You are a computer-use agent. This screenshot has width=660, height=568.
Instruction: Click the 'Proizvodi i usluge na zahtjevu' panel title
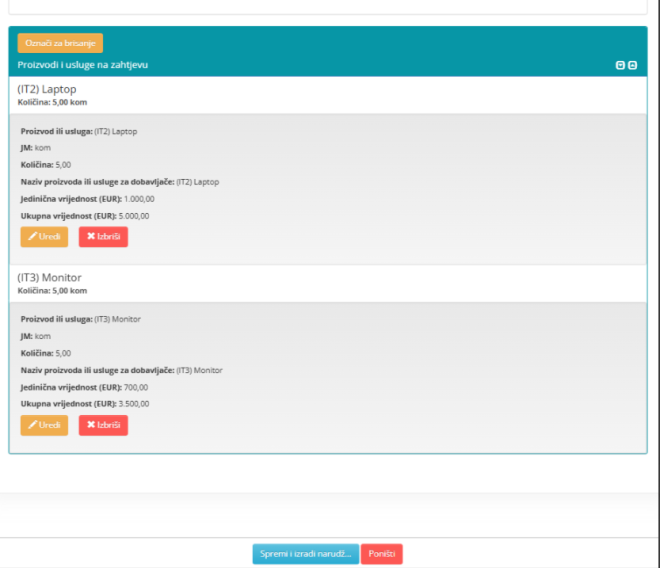83,65
